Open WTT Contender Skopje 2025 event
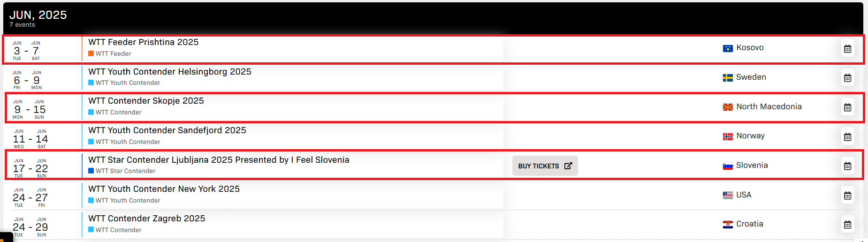The width and height of the screenshot is (868, 242). 146,101
